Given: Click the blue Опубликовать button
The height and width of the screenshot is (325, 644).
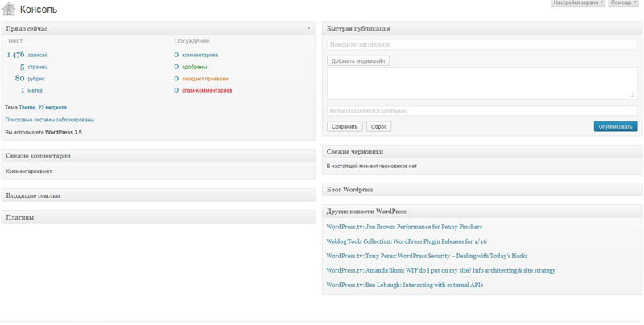Looking at the screenshot, I should coord(615,126).
